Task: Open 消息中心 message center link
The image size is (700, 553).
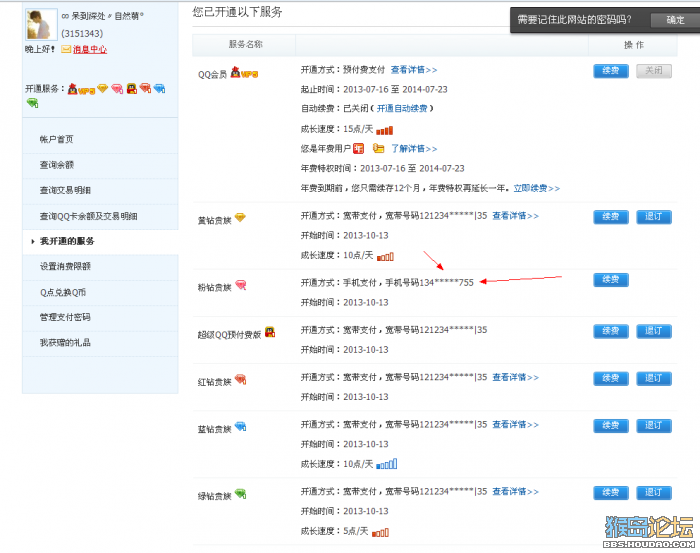Action: (x=90, y=49)
